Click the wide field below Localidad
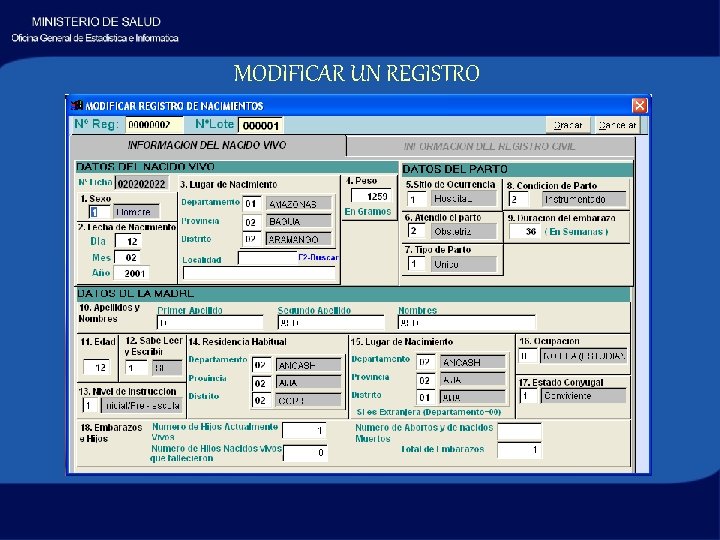 click(x=259, y=273)
